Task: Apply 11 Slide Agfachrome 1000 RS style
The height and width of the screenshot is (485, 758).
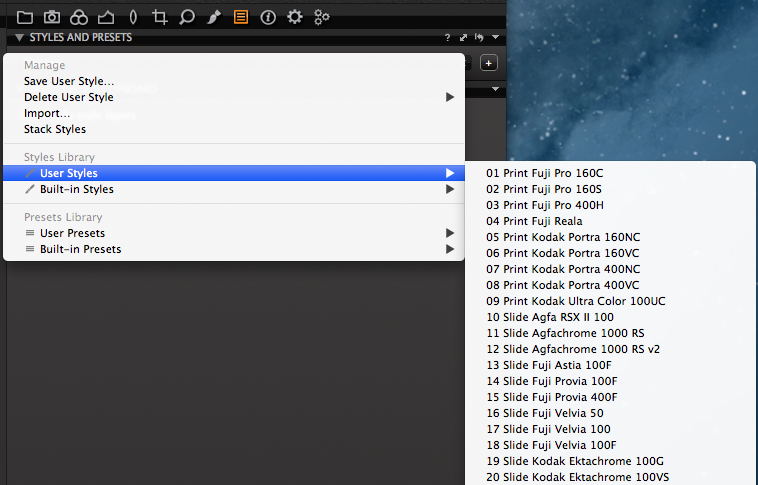Action: tap(610, 333)
